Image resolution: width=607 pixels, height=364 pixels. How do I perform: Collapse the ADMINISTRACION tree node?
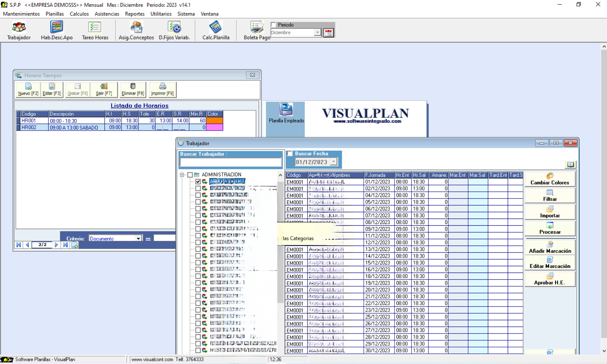(182, 175)
